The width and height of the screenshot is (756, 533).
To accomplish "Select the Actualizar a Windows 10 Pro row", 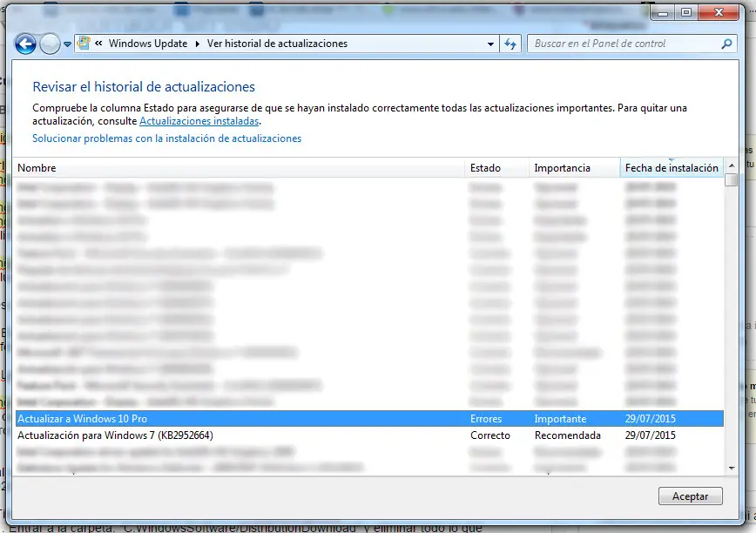I will point(369,418).
